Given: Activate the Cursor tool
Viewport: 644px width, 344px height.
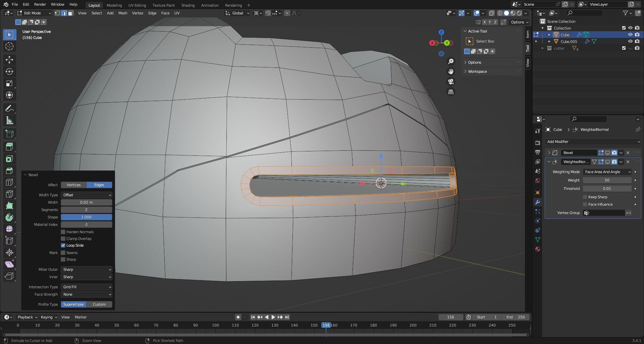Looking at the screenshot, I should (9, 46).
